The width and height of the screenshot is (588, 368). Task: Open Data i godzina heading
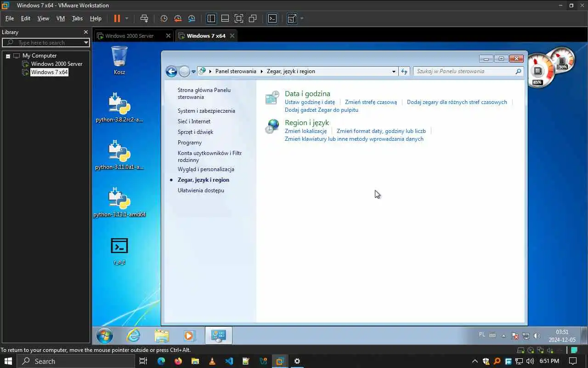(307, 93)
